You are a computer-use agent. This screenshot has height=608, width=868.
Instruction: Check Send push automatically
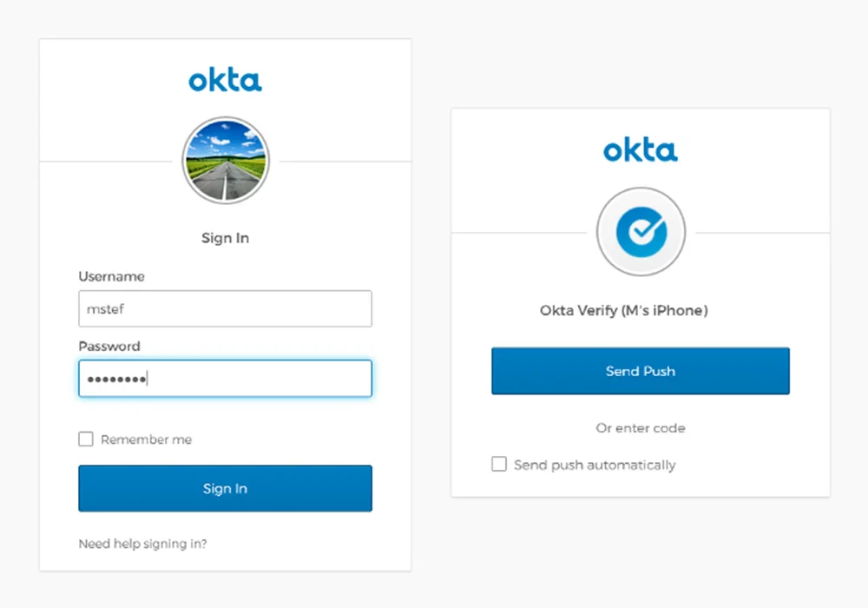click(499, 465)
